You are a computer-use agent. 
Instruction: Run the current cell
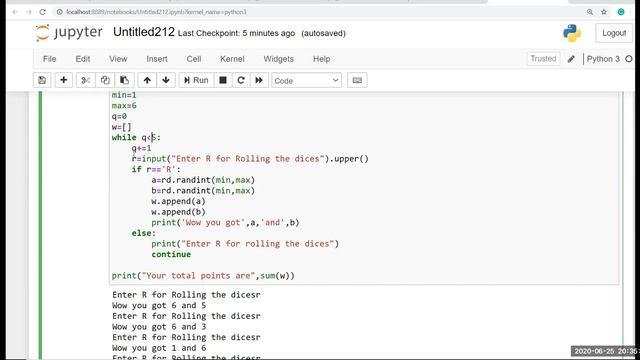coord(196,80)
